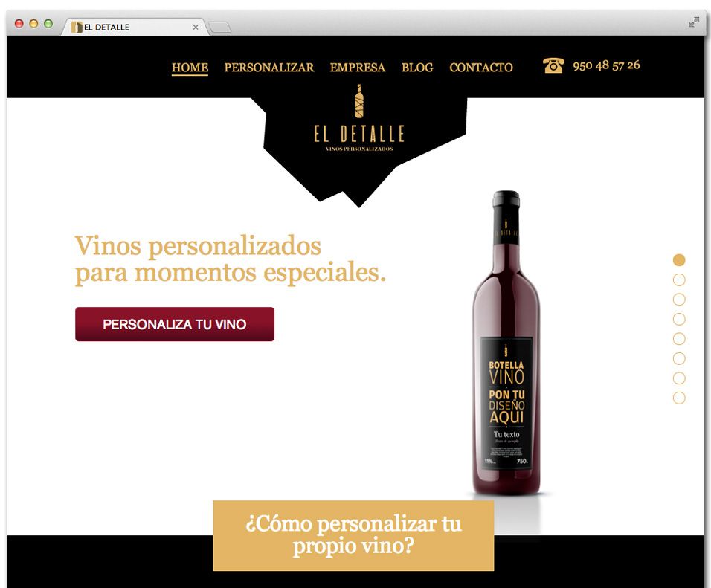The height and width of the screenshot is (588, 711).
Task: Open a new browser tab
Action: coord(220,28)
